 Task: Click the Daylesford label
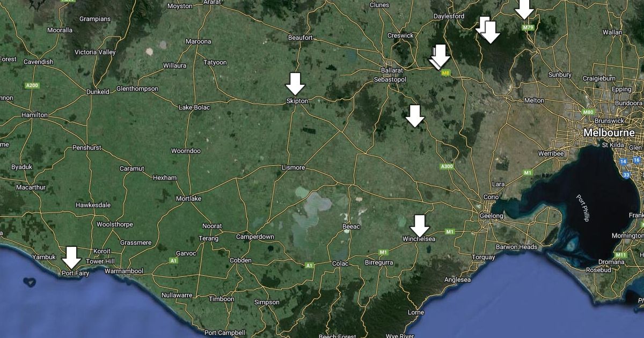point(449,17)
